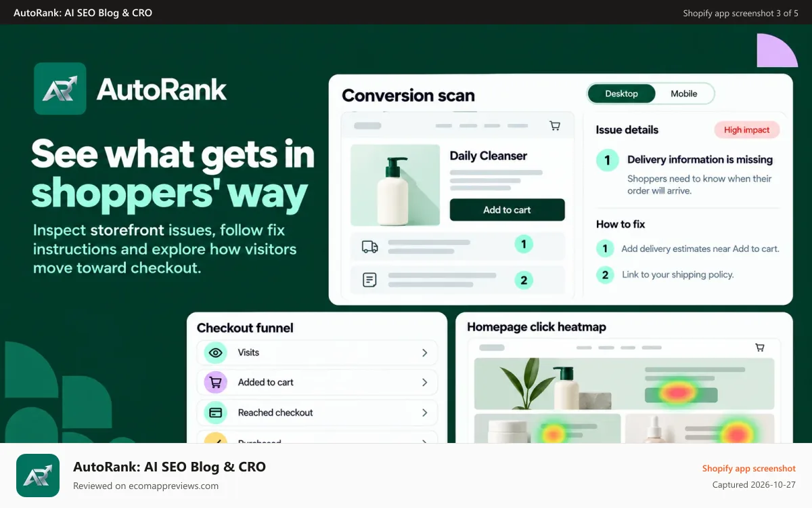Switch the scan view to Desktop

click(621, 93)
